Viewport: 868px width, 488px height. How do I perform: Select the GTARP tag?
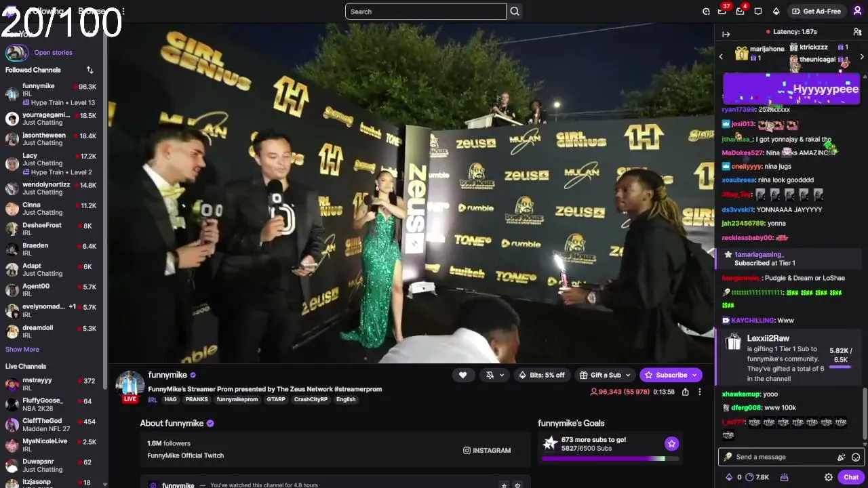pos(276,399)
